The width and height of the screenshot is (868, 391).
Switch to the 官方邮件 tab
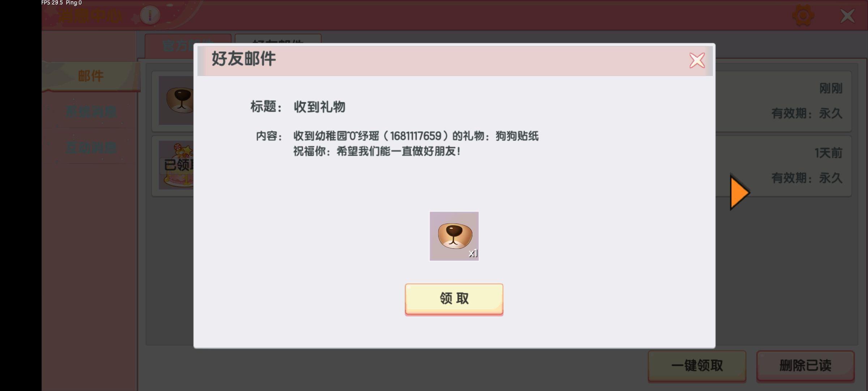click(x=188, y=45)
